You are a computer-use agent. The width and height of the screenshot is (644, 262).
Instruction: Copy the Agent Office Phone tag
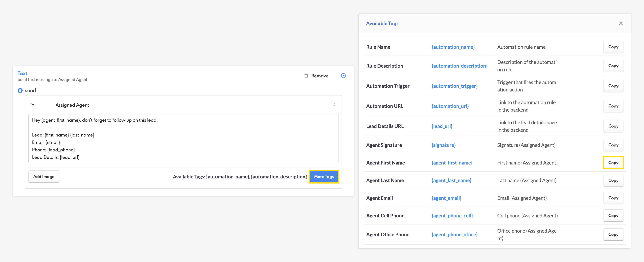[x=613, y=234]
